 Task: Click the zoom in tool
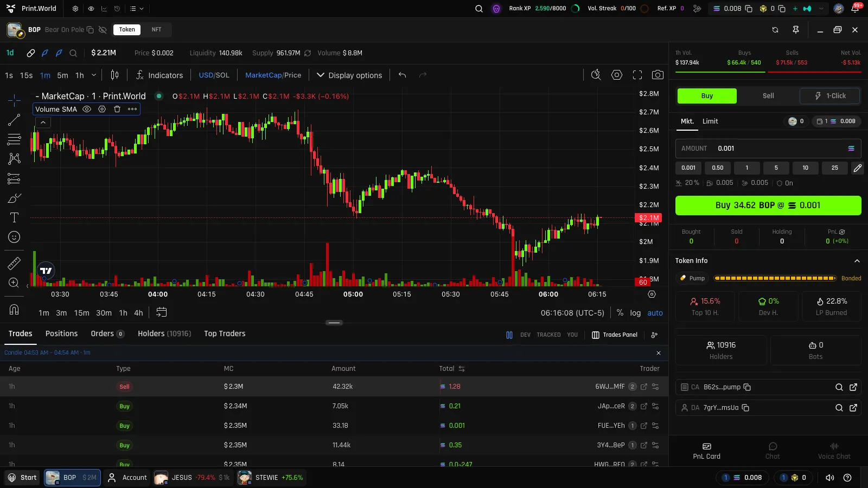point(14,282)
